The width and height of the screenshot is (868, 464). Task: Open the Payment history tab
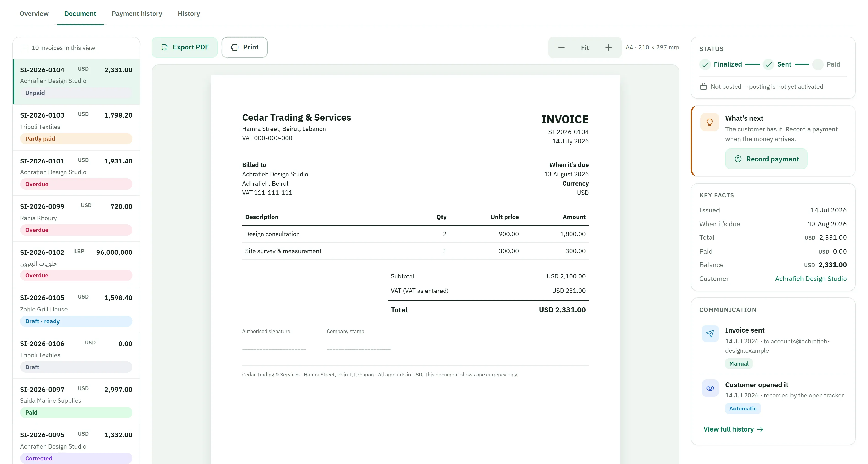pyautogui.click(x=137, y=14)
